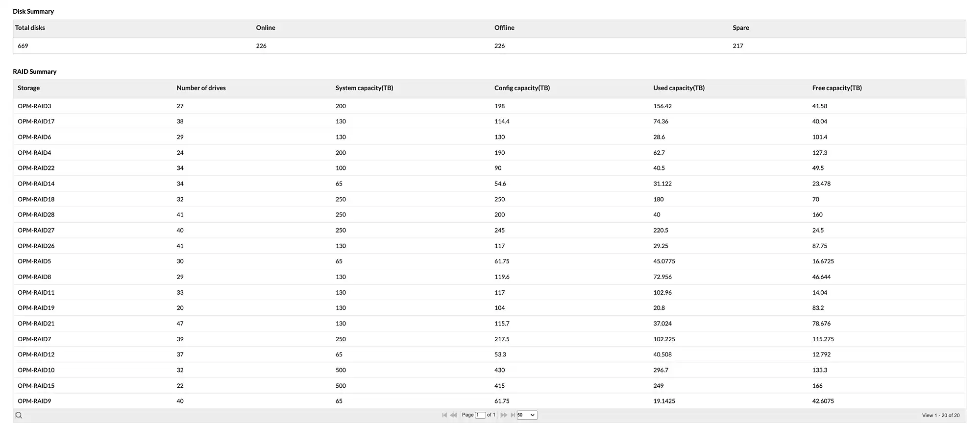Click the OPM-RAID28 storage entry
The width and height of the screenshot is (980, 445).
click(x=36, y=214)
